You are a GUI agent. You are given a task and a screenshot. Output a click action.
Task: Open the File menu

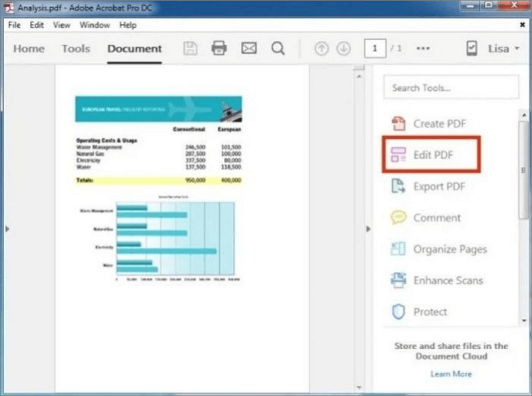point(14,25)
